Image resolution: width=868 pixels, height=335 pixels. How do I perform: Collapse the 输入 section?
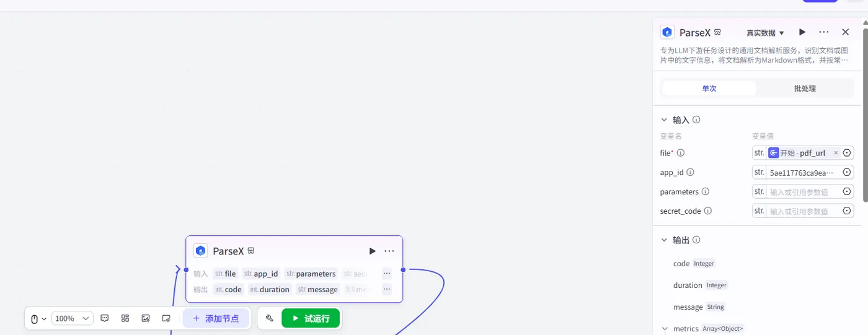664,120
